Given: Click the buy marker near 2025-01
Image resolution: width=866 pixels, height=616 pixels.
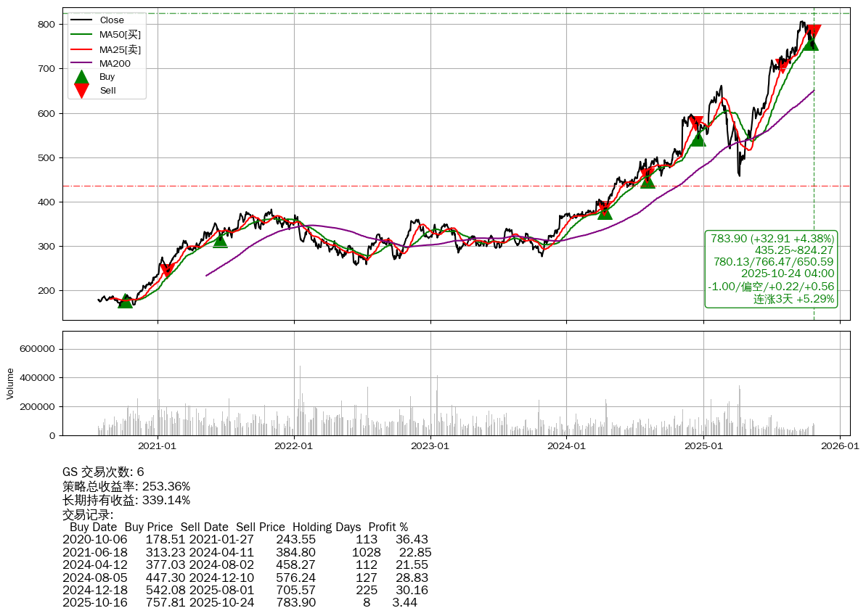Looking at the screenshot, I should (x=698, y=138).
